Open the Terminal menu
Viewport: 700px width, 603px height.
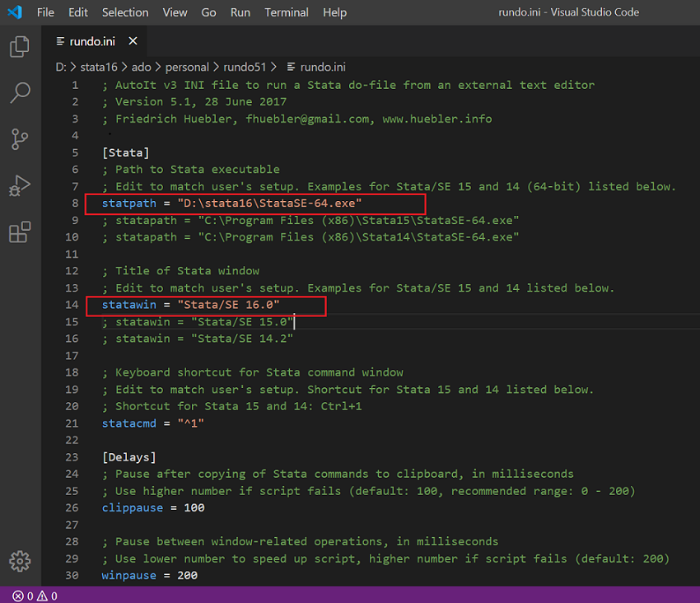point(287,12)
